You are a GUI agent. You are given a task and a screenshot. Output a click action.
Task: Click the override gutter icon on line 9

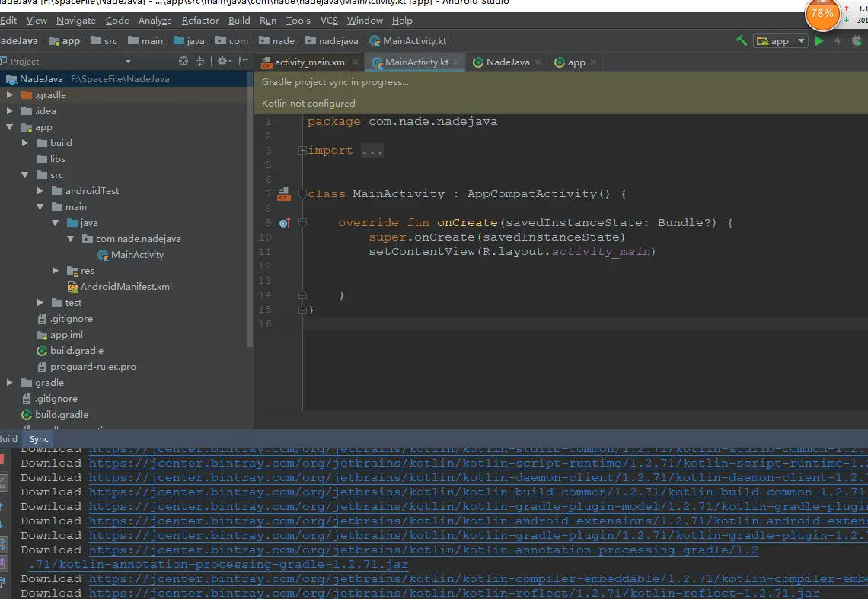click(x=285, y=222)
